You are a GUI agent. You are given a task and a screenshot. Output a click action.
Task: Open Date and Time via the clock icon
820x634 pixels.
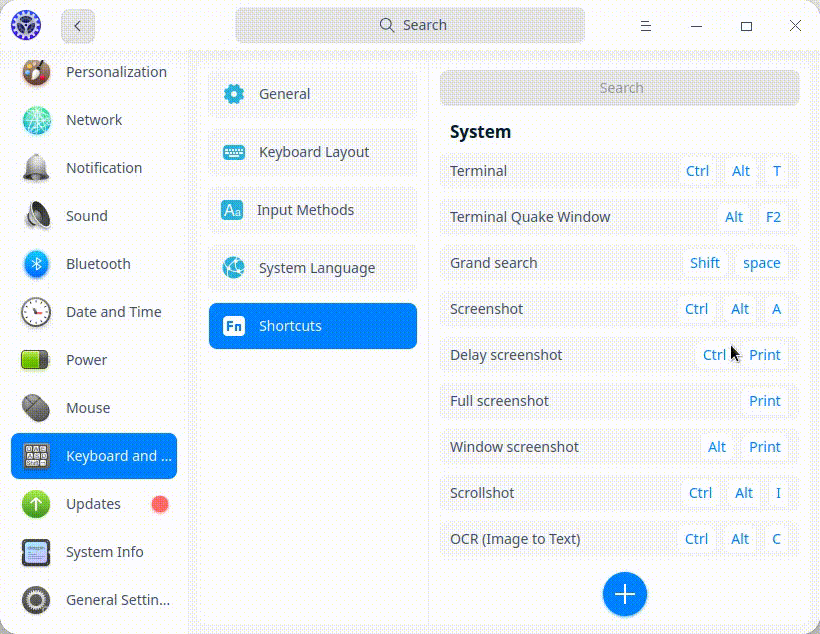pyautogui.click(x=36, y=312)
